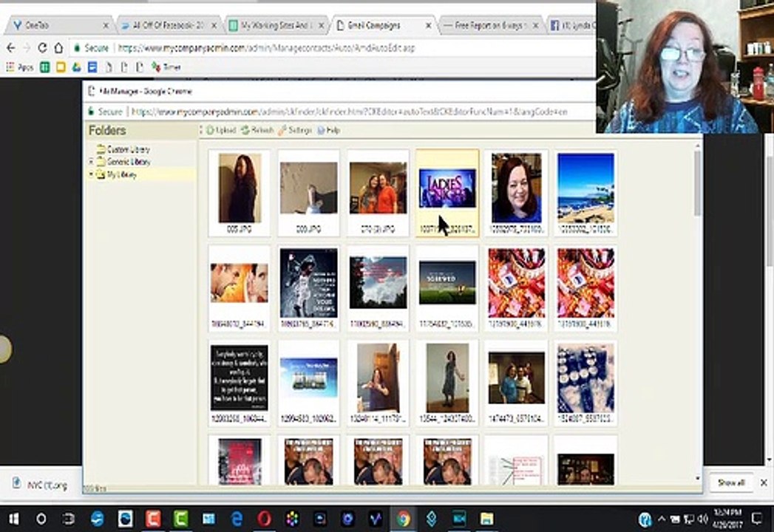Select the 005.JPG thumbnail

coord(240,193)
